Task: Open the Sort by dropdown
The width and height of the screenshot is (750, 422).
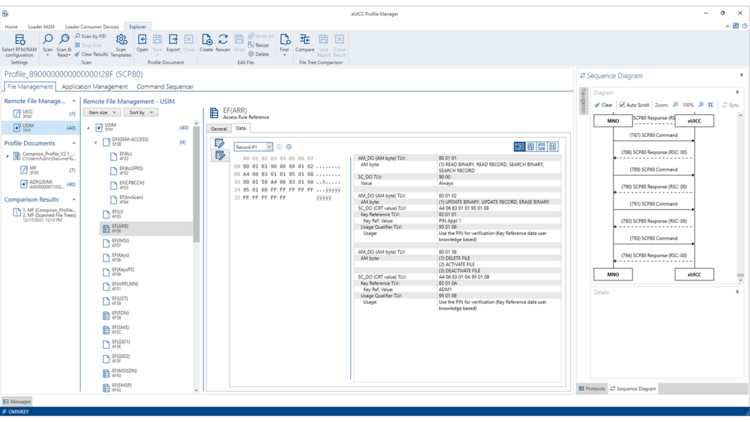Action: point(141,112)
